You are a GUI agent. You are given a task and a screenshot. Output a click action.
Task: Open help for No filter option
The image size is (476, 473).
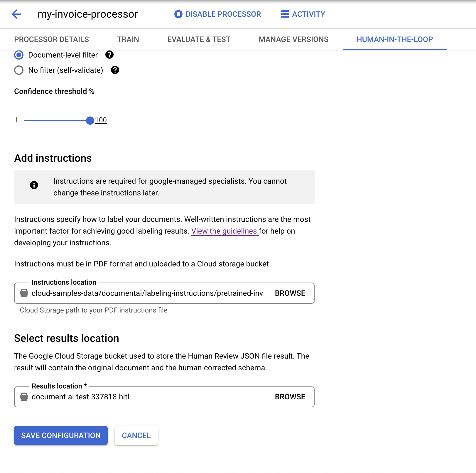point(115,70)
